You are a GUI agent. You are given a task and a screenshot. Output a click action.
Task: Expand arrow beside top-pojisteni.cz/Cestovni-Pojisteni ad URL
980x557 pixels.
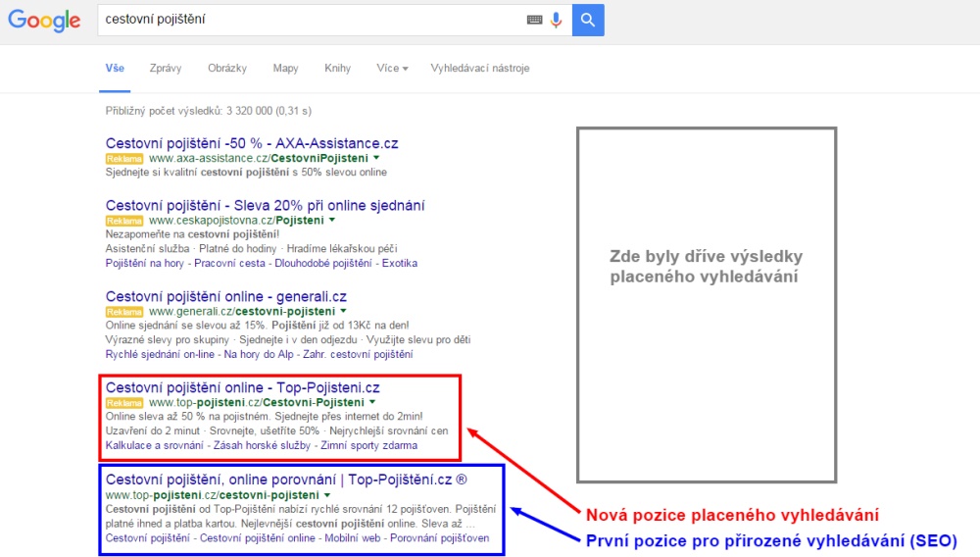pyautogui.click(x=372, y=402)
